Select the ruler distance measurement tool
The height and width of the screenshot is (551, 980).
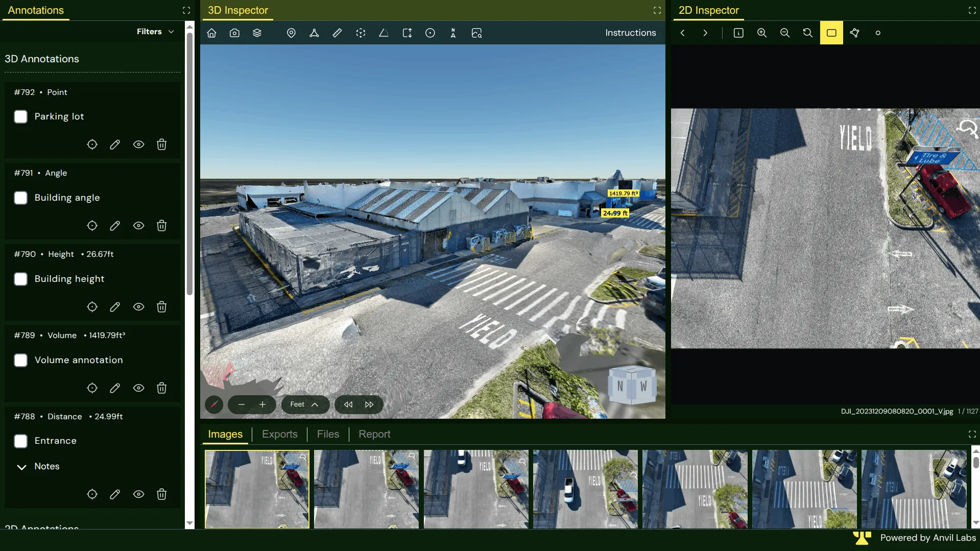pyautogui.click(x=337, y=33)
